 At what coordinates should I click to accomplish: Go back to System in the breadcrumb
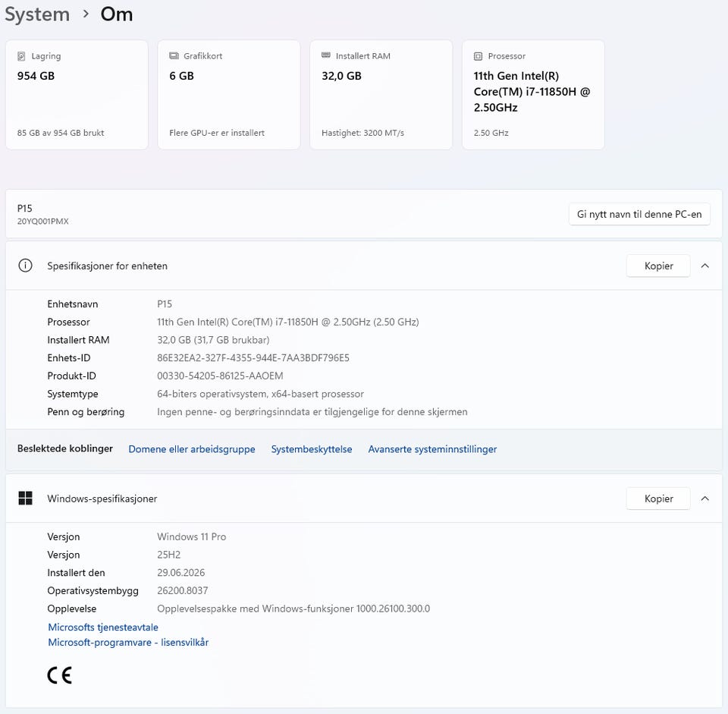[37, 14]
